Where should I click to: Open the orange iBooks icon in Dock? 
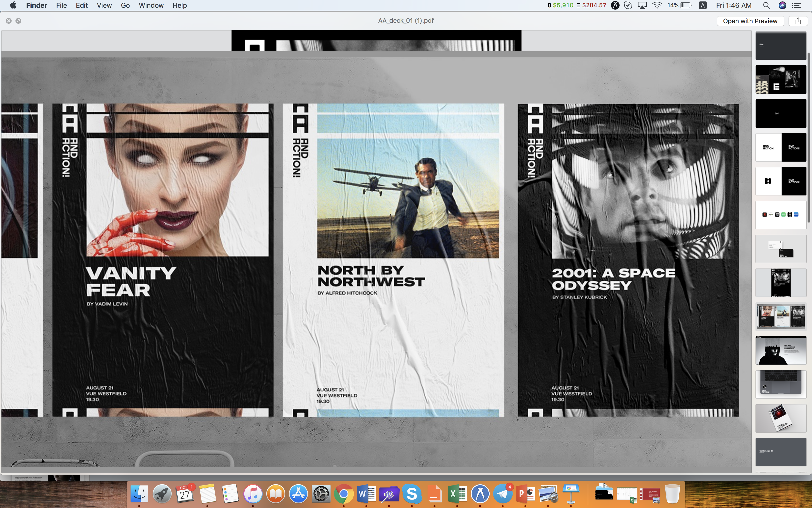click(x=275, y=494)
